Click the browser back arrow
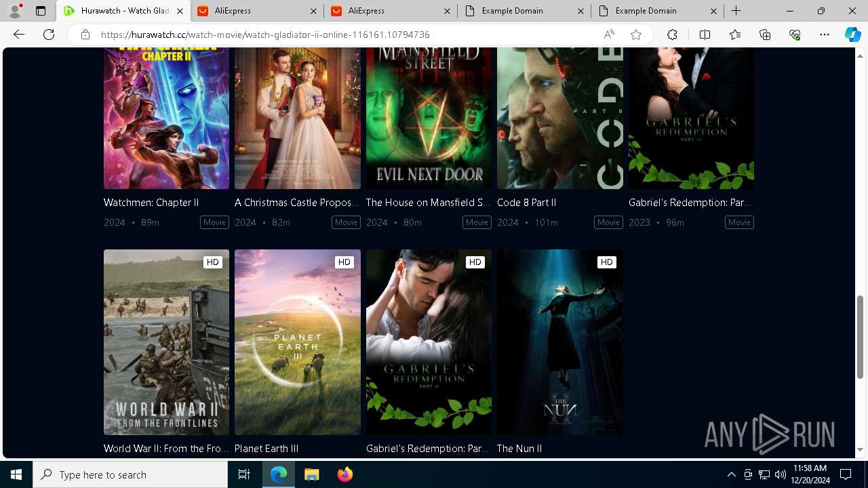The image size is (868, 488). [19, 35]
